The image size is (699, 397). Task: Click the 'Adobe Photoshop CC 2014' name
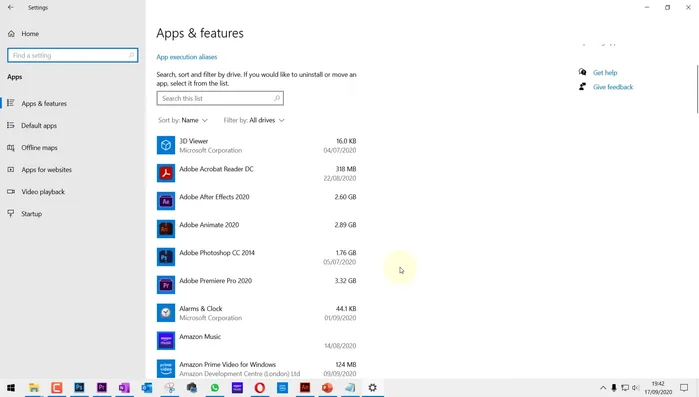point(217,253)
